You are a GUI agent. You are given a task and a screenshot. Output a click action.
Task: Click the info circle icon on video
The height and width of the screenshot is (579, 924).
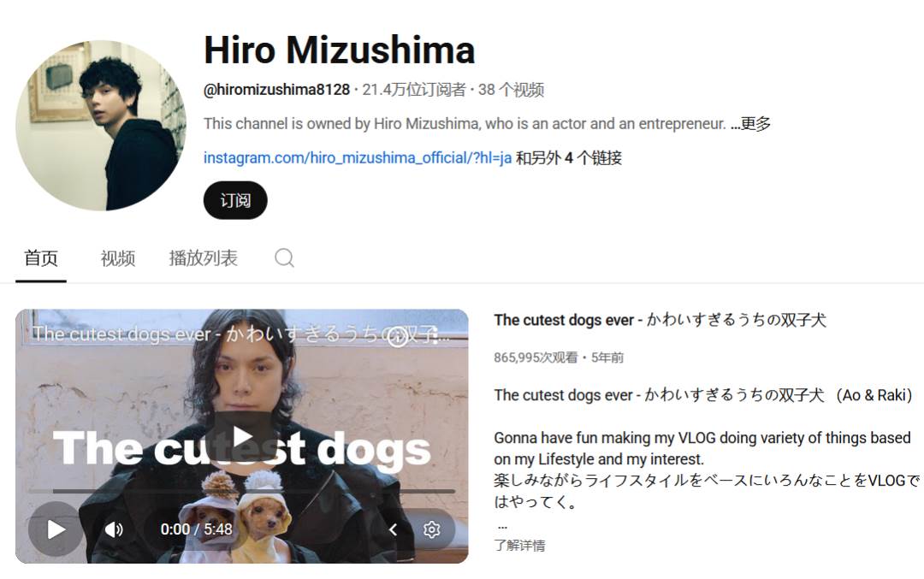(397, 337)
